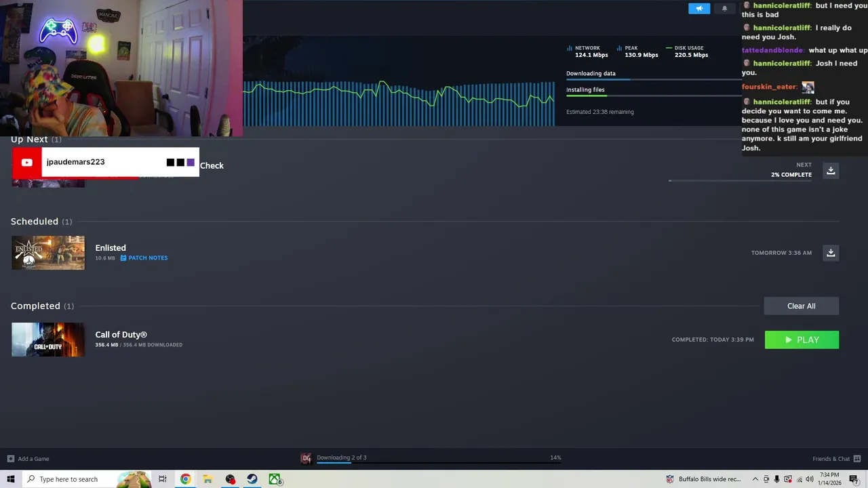868x488 pixels.
Task: Open the volume tray icon
Action: (x=809, y=479)
